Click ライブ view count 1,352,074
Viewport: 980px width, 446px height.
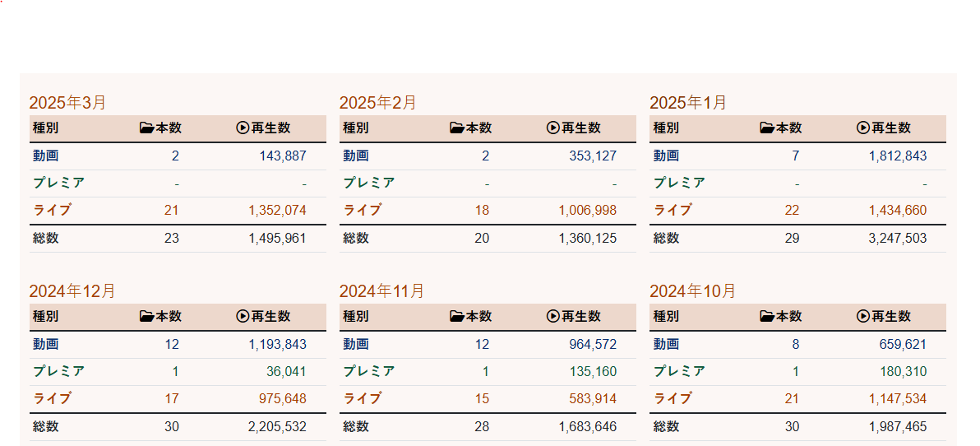[278, 210]
